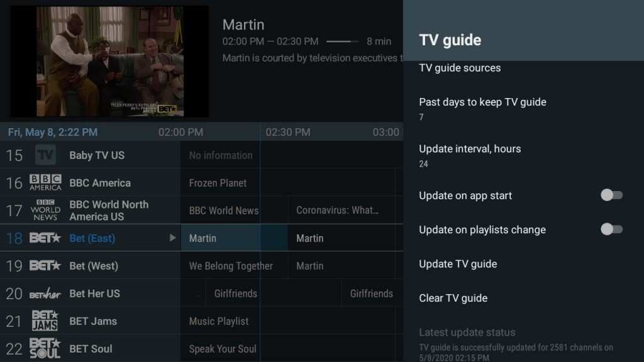The height and width of the screenshot is (362, 644).
Task: Click the BET Her channel logo
Action: tap(45, 293)
